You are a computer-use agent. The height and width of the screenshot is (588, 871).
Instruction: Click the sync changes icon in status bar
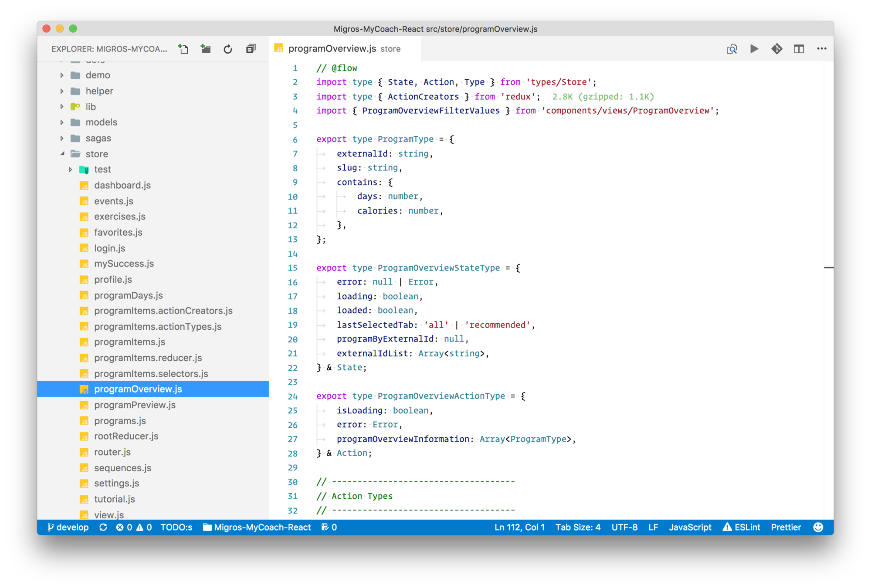(x=103, y=527)
